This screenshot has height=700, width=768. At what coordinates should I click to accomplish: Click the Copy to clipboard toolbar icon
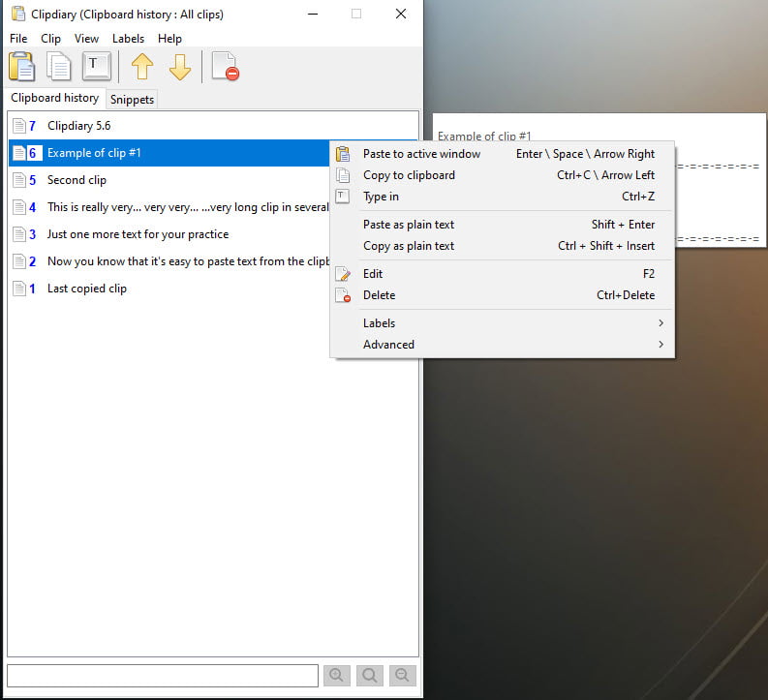pos(59,66)
